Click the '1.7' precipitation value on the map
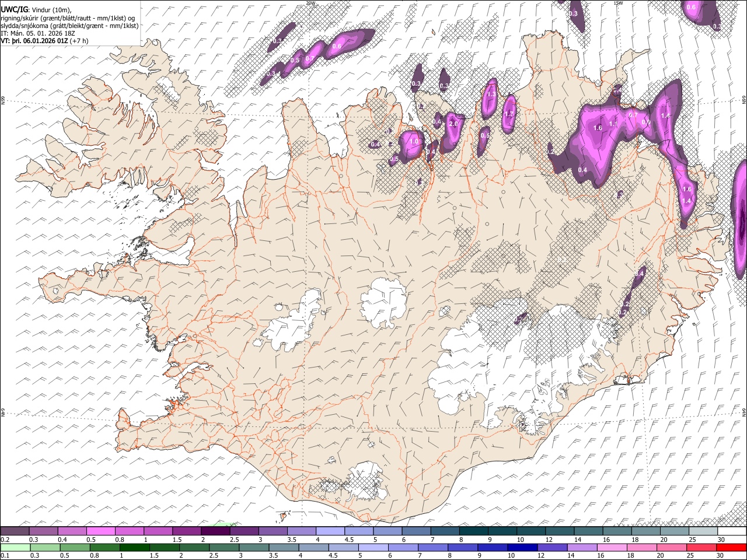The height and width of the screenshot is (560, 747). click(509, 114)
